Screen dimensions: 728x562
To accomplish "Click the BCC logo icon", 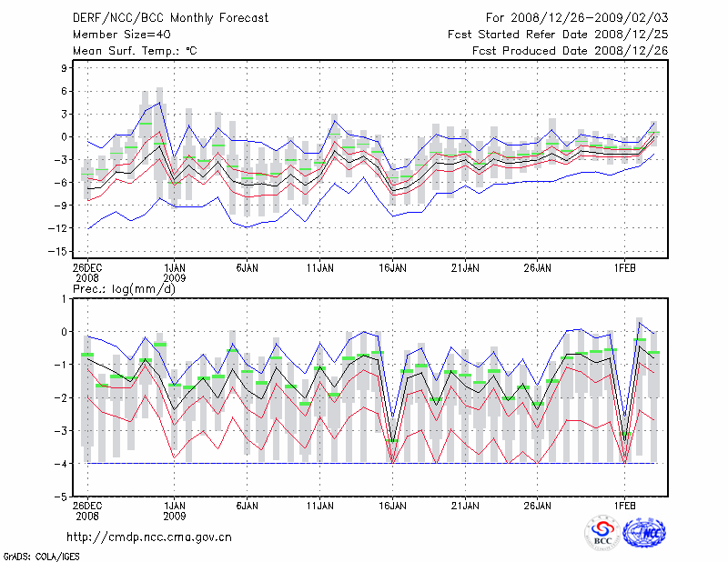I will (x=602, y=532).
